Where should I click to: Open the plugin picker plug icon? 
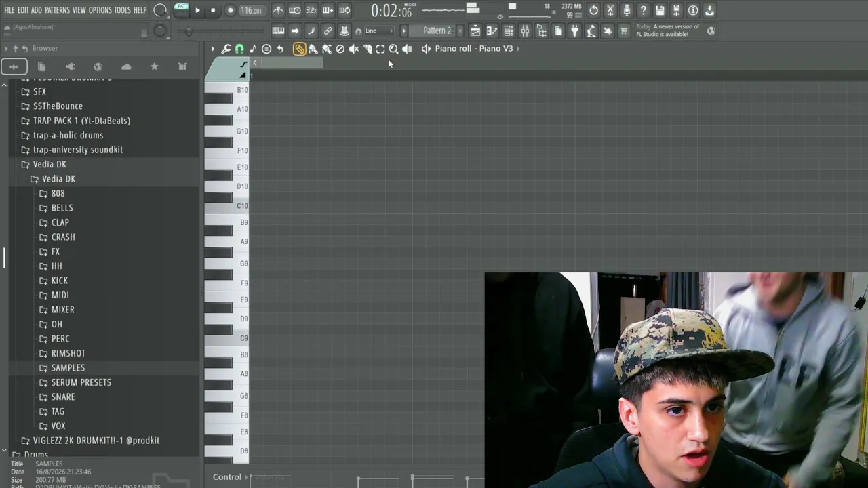(574, 31)
